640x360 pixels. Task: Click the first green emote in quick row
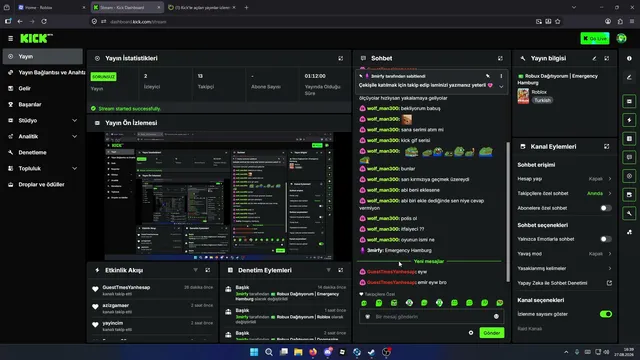click(x=364, y=303)
